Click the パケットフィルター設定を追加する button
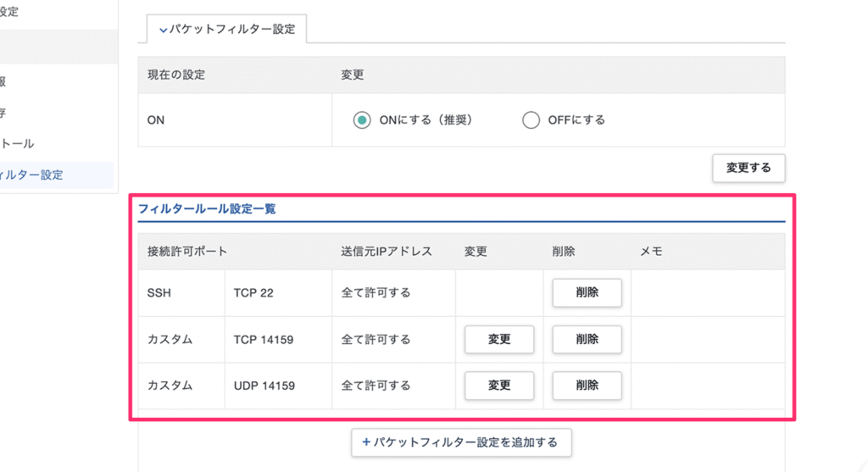The height and width of the screenshot is (472, 868). tap(461, 442)
